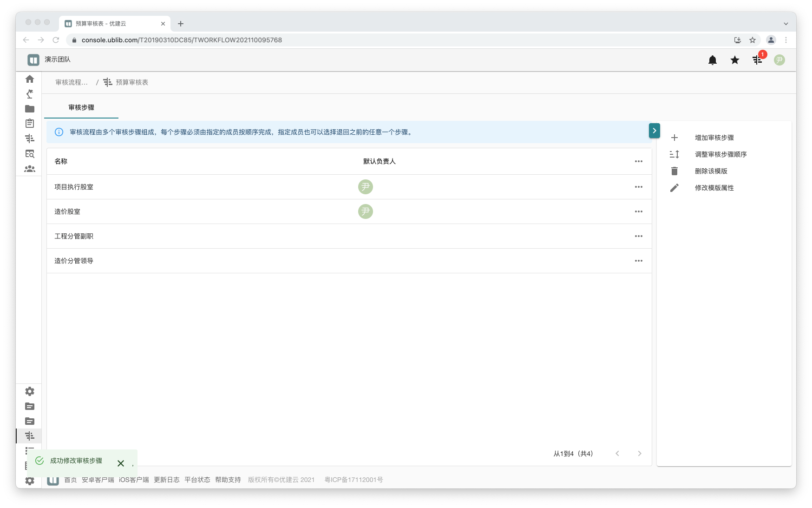Open the notifications bell icon
This screenshot has height=508, width=812.
click(712, 60)
